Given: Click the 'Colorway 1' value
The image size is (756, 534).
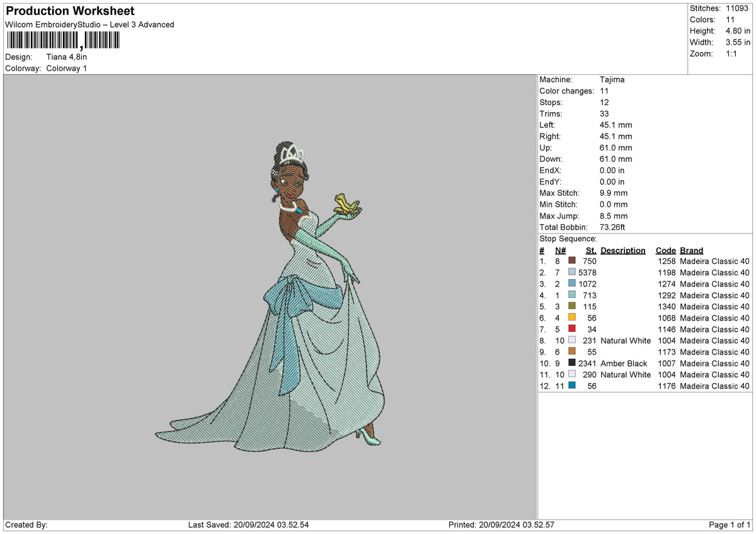Looking at the screenshot, I should (x=67, y=68).
